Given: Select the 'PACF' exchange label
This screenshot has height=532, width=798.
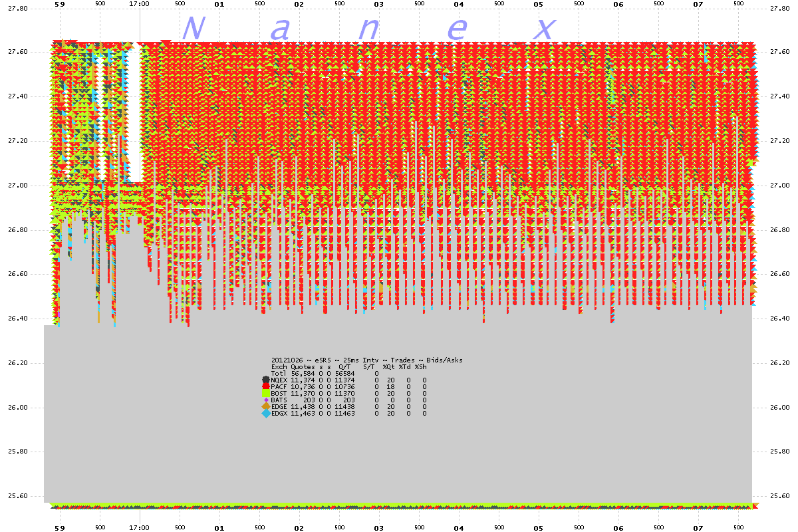Looking at the screenshot, I should tap(279, 386).
